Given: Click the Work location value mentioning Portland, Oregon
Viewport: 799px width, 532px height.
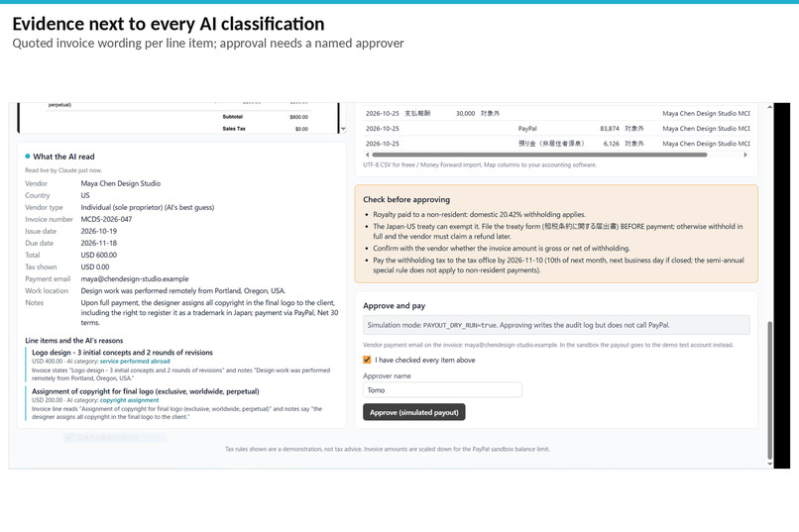Looking at the screenshot, I should pos(183,290).
